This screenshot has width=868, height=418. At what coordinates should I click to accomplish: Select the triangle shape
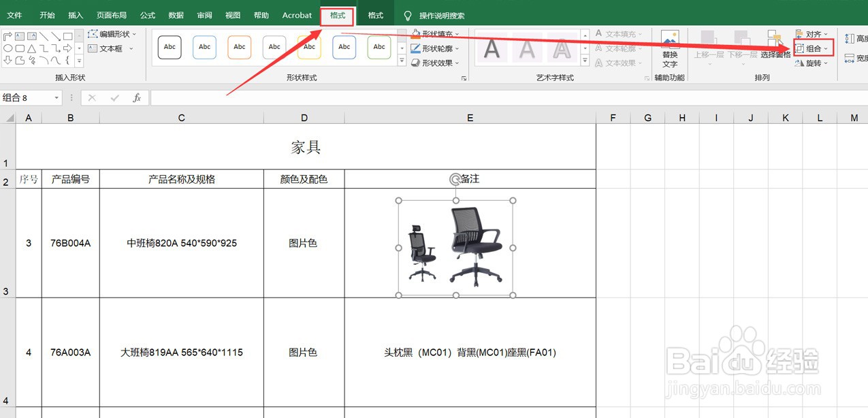31,48
